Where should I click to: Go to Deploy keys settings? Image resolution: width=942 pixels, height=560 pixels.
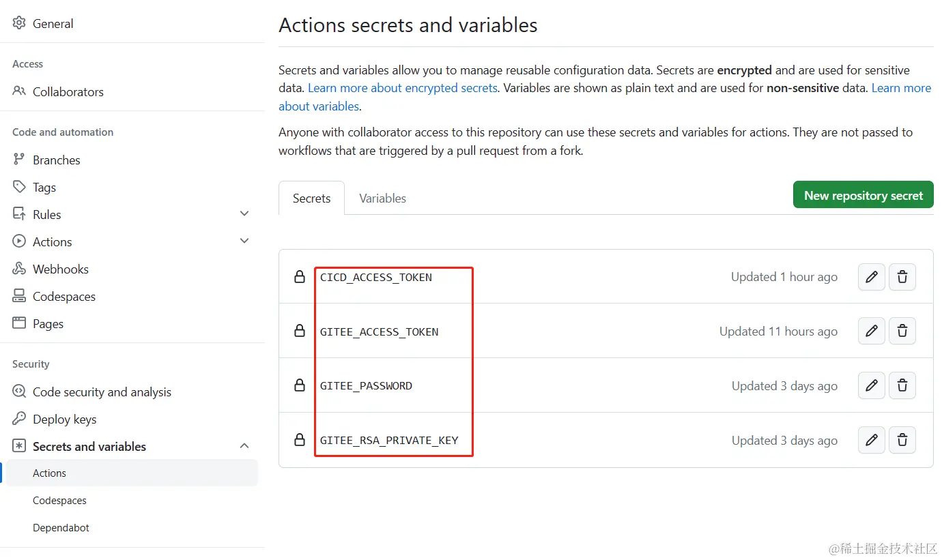[64, 419]
